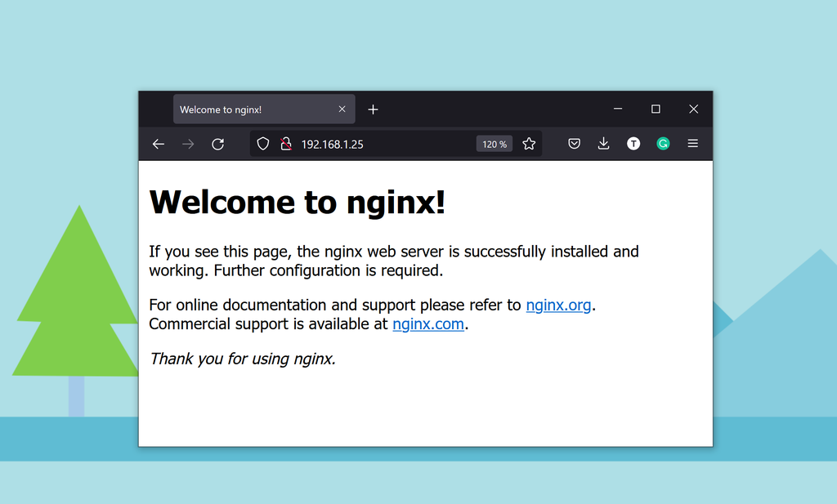Close the Welcome to nginx! tab
Screen dimensions: 837x504
point(342,109)
